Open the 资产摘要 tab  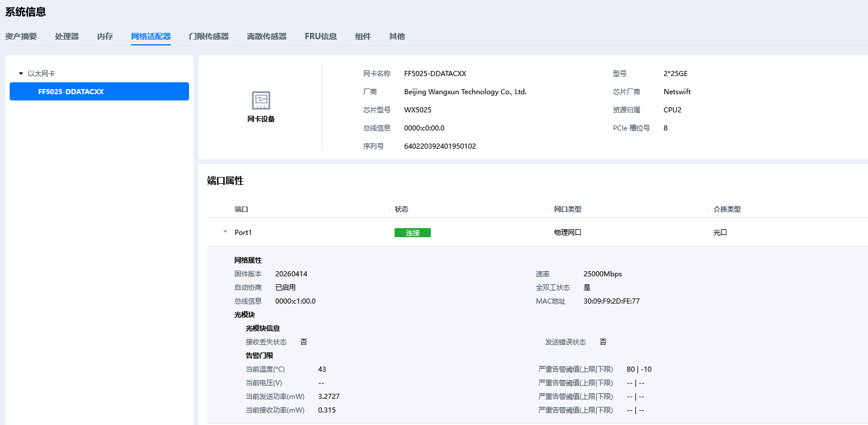[x=21, y=36]
